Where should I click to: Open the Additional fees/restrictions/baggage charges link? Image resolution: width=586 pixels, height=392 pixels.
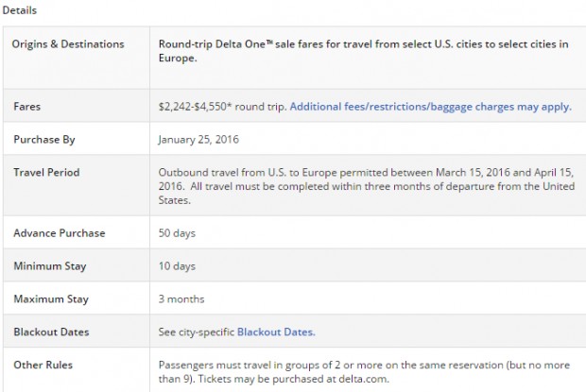pos(431,107)
